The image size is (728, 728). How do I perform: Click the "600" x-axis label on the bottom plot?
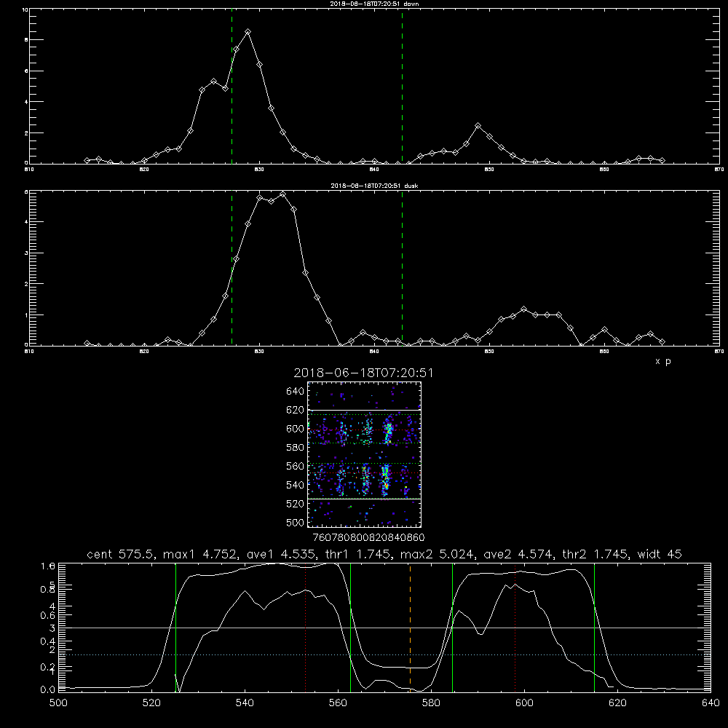click(524, 703)
